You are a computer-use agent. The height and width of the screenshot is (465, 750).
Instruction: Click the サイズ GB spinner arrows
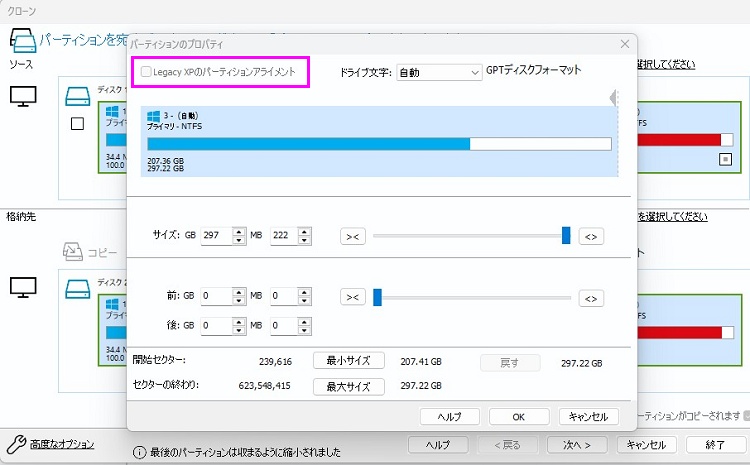238,236
